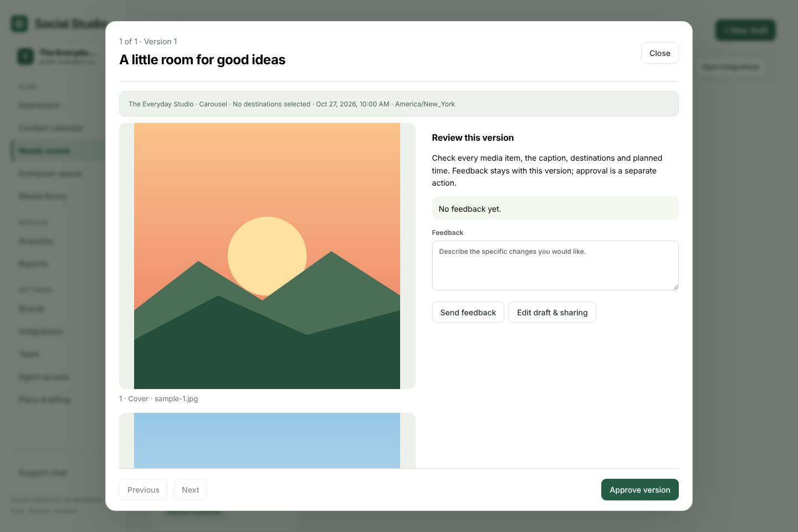This screenshot has height=532, width=798.
Task: Go to the Next item
Action: [x=190, y=490]
